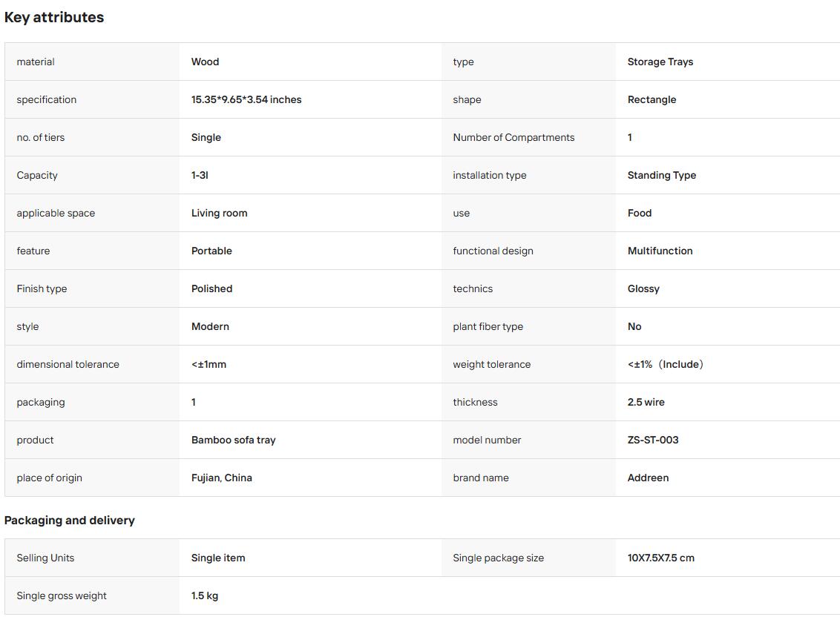Click the Glossy technics value
The image size is (840, 637).
(643, 288)
